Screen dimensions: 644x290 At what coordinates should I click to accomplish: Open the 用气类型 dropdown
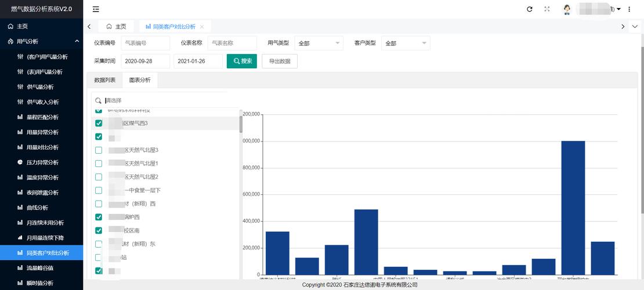[x=319, y=43]
